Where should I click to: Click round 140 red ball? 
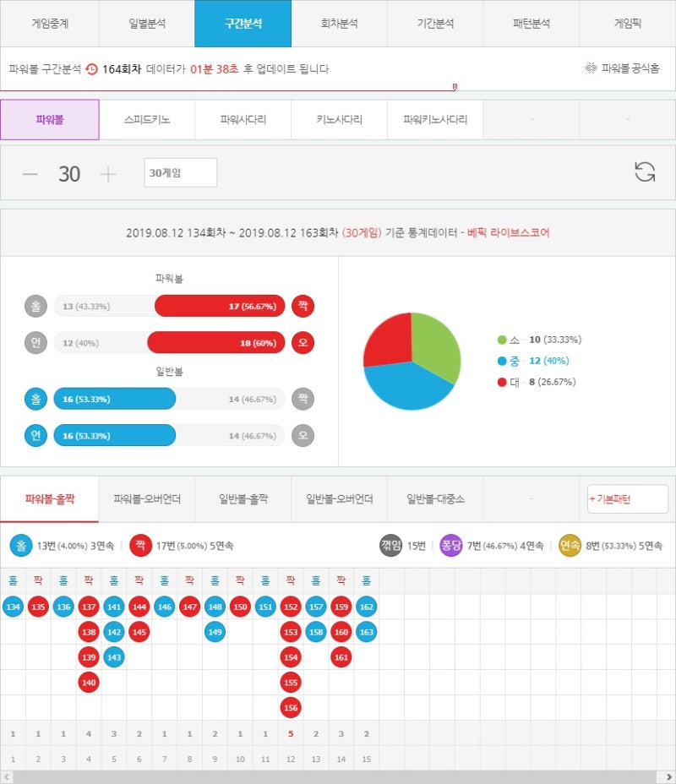[89, 682]
